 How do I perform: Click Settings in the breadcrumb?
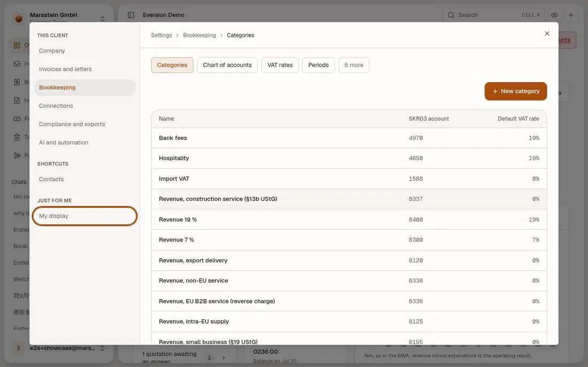point(161,35)
